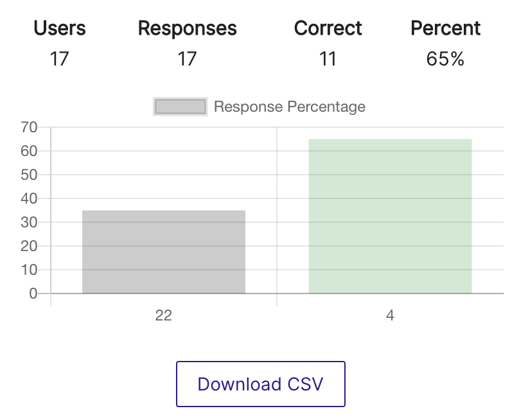
Task: Click the x-axis label 22
Action: (164, 316)
